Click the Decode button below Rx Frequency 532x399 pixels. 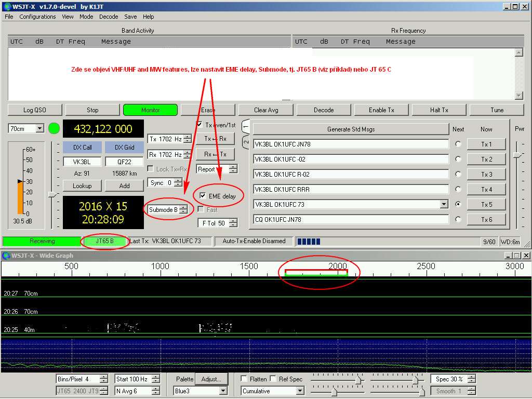point(324,110)
